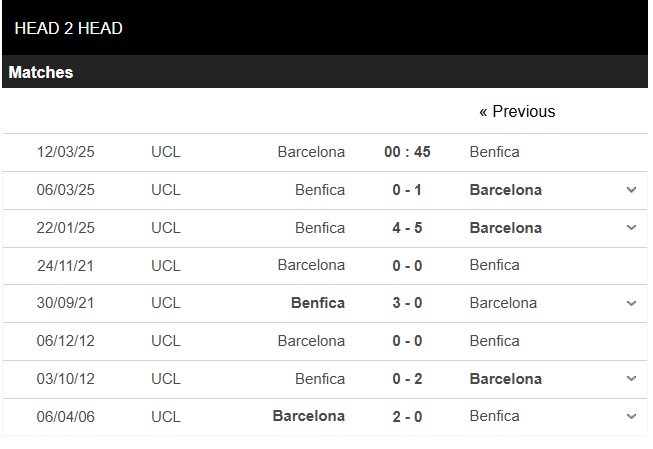Open the upcoming 12/03/25 Barcelona vs Benfica match
653x449 pixels.
(x=325, y=152)
